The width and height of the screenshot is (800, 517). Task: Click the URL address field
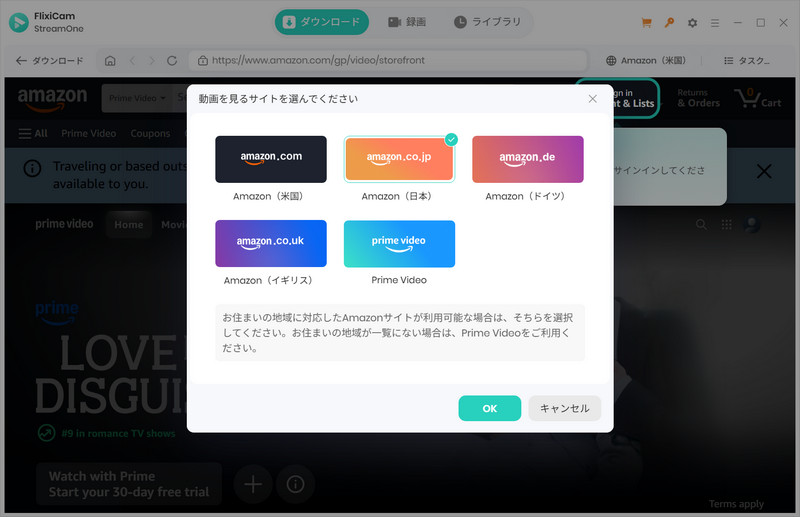388,60
